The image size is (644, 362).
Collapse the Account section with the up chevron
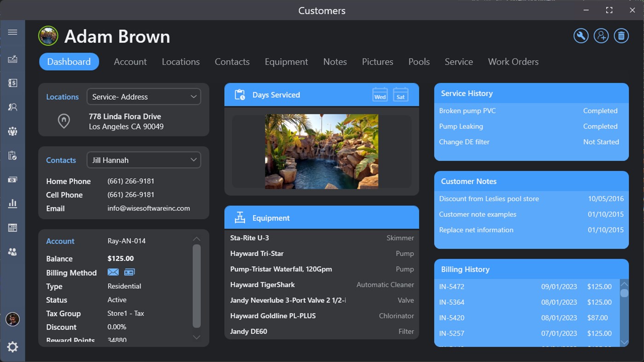coord(197,239)
